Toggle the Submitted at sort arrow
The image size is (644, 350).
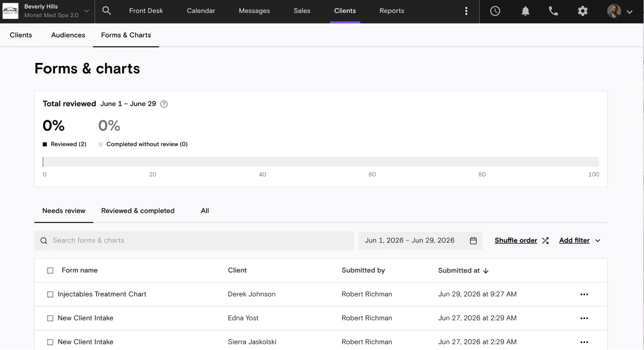[x=486, y=271]
